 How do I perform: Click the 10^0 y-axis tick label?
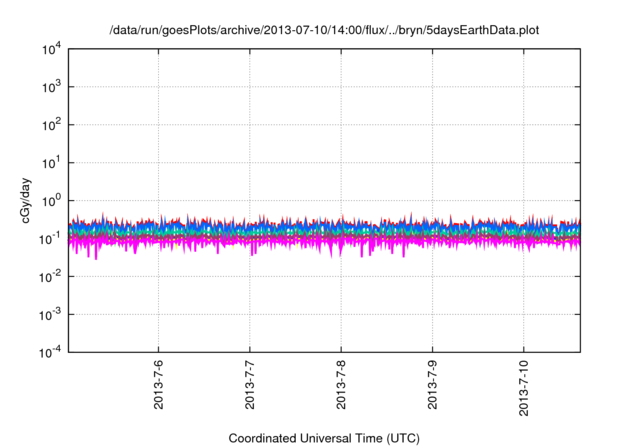[x=52, y=201]
